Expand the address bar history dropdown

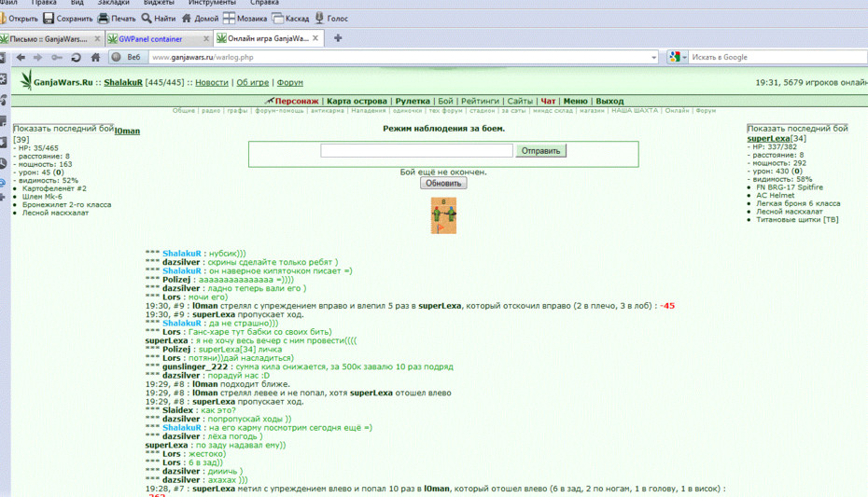pos(653,57)
